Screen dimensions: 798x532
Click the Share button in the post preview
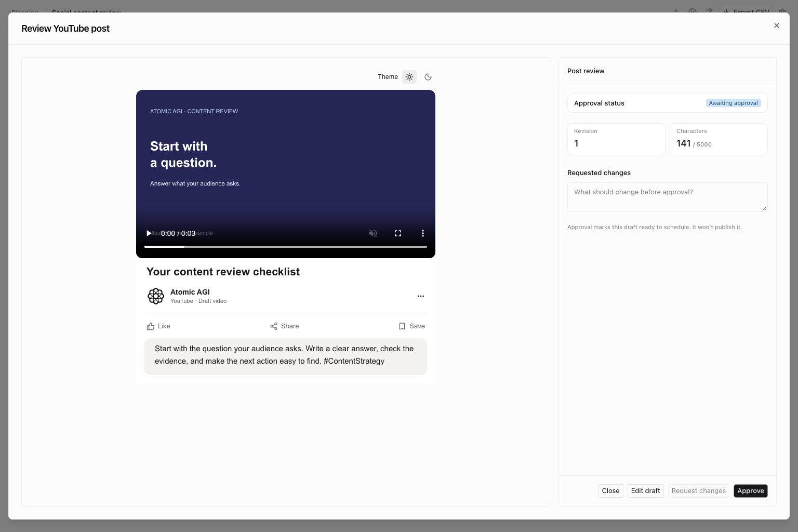click(x=284, y=326)
